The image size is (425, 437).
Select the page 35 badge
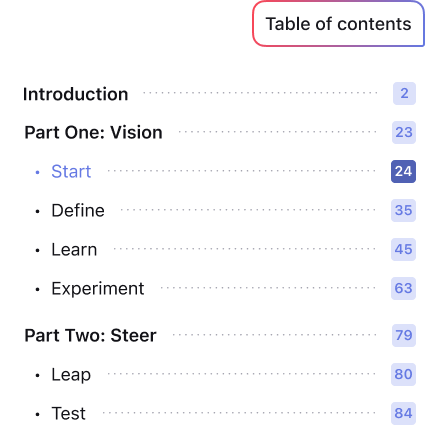pyautogui.click(x=403, y=210)
